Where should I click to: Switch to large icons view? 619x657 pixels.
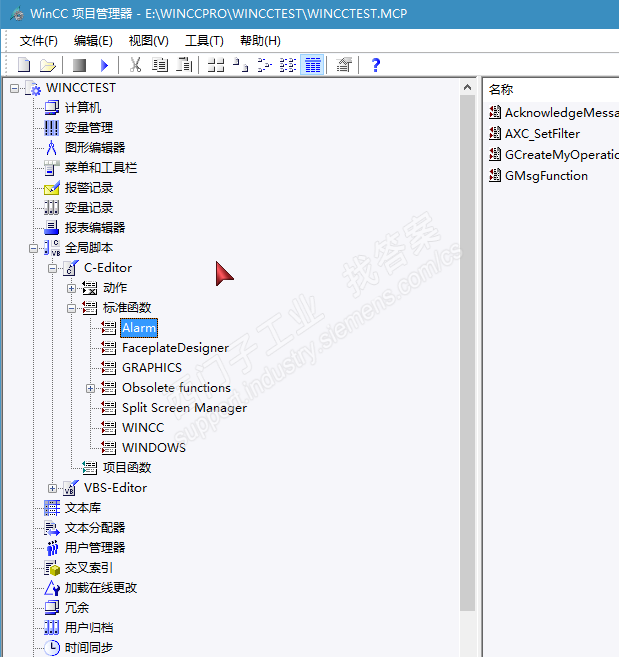(216, 65)
